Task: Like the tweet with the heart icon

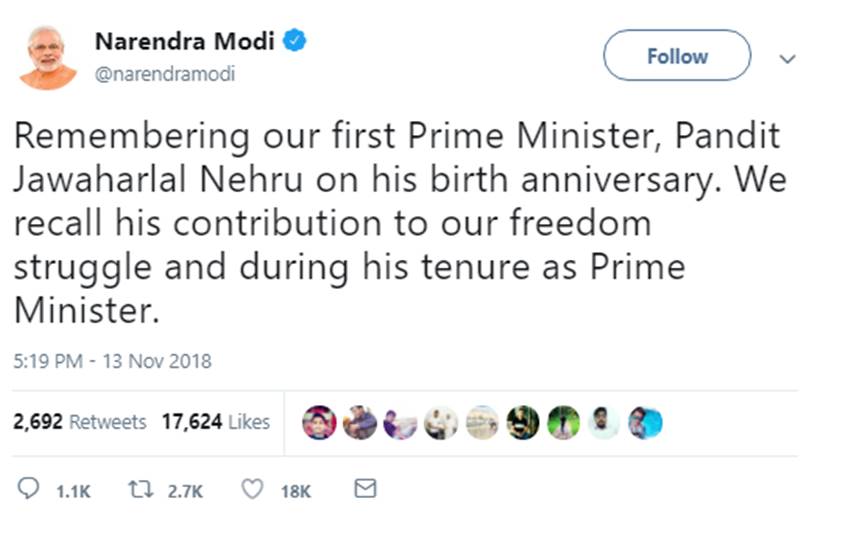Action: (254, 490)
